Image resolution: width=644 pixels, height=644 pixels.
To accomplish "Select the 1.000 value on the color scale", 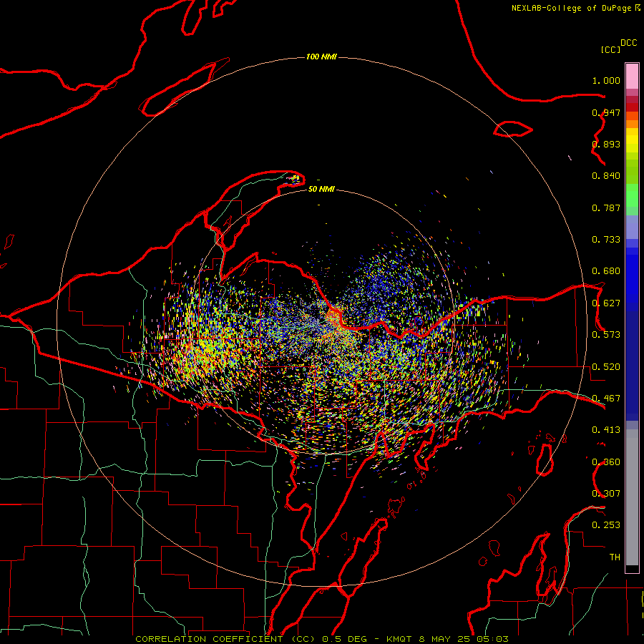I will click(606, 80).
